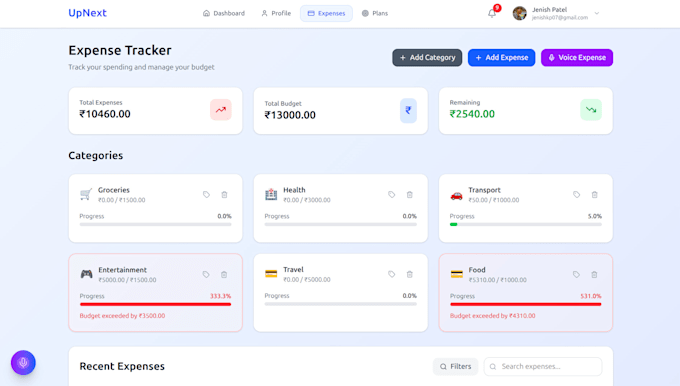Click the ₹2540.00 remaining value
Viewport: 680px width, 386px height.
pyautogui.click(x=472, y=114)
